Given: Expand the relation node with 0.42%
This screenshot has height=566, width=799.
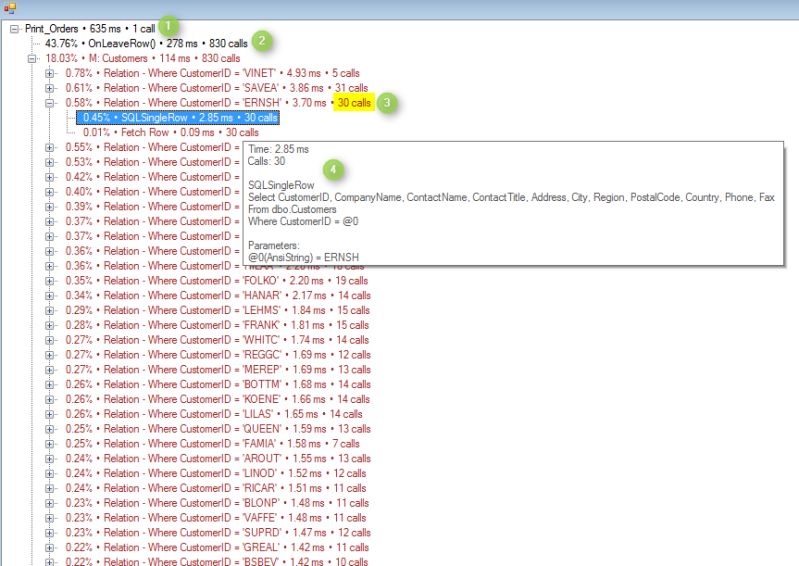Looking at the screenshot, I should pyautogui.click(x=49, y=177).
